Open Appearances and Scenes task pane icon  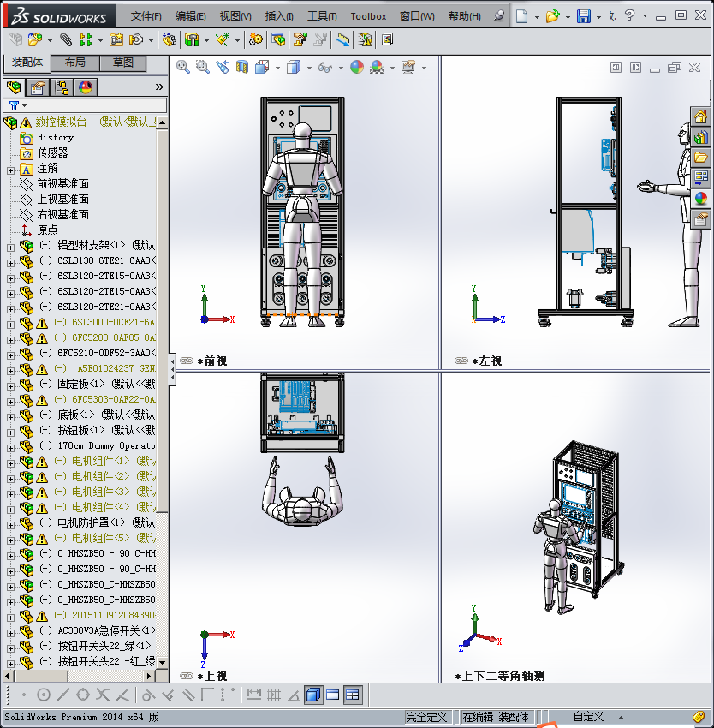tap(701, 198)
